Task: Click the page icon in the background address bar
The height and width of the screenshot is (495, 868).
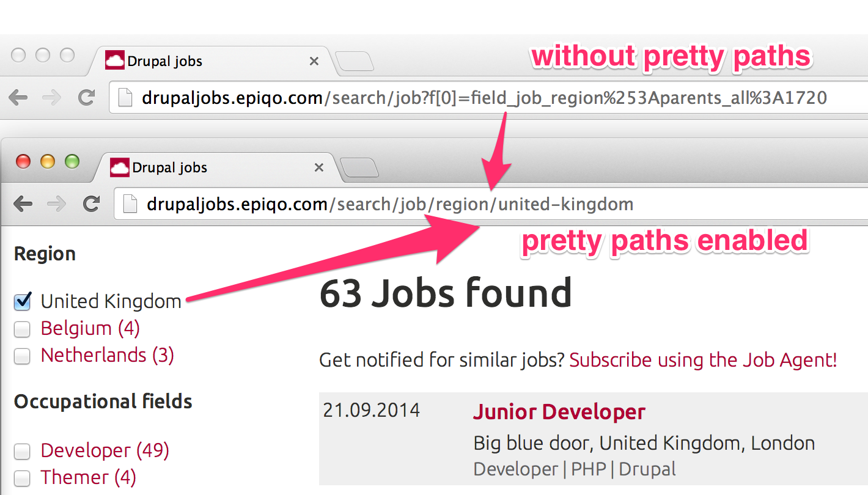Action: 125,97
